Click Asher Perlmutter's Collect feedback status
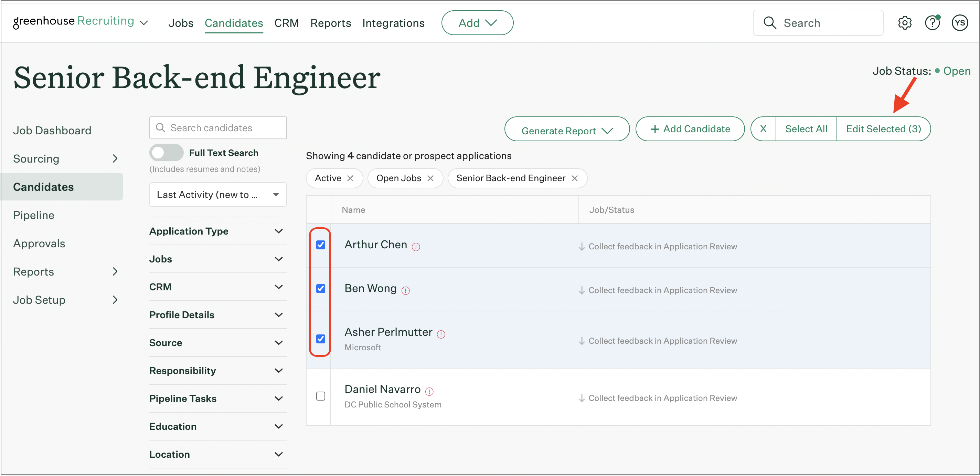 tap(662, 341)
